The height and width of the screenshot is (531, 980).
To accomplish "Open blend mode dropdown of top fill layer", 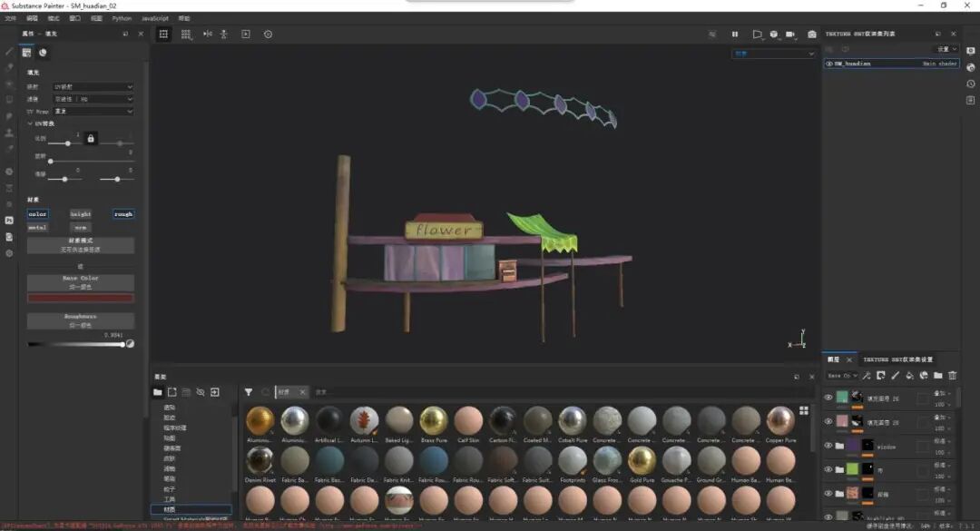I will (x=942, y=393).
